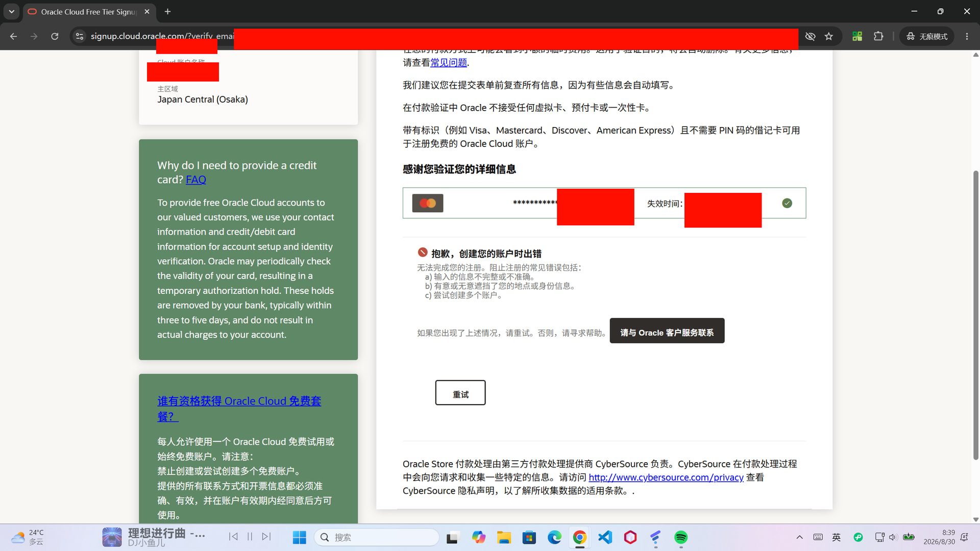Open Spotify from the taskbar

pyautogui.click(x=681, y=537)
